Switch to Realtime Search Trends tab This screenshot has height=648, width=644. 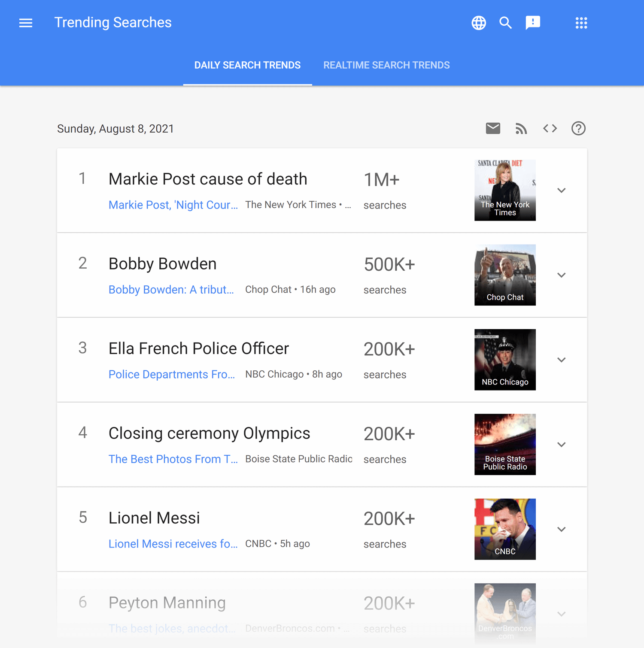click(x=386, y=65)
